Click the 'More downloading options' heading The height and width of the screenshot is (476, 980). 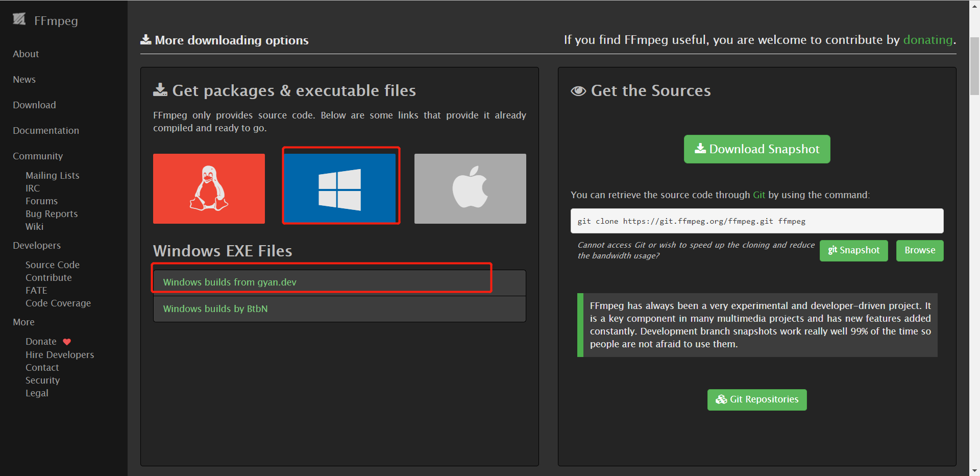pos(225,40)
